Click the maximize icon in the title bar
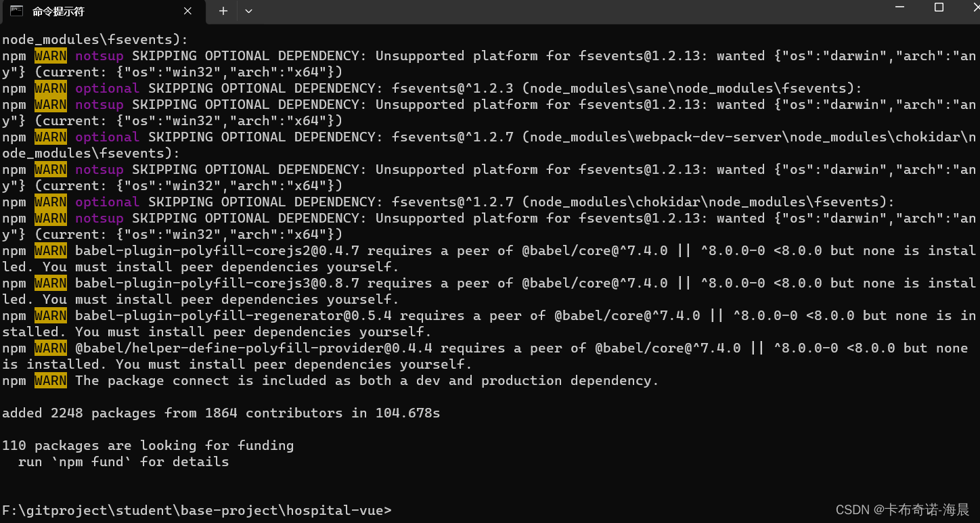This screenshot has width=980, height=523. [x=939, y=8]
